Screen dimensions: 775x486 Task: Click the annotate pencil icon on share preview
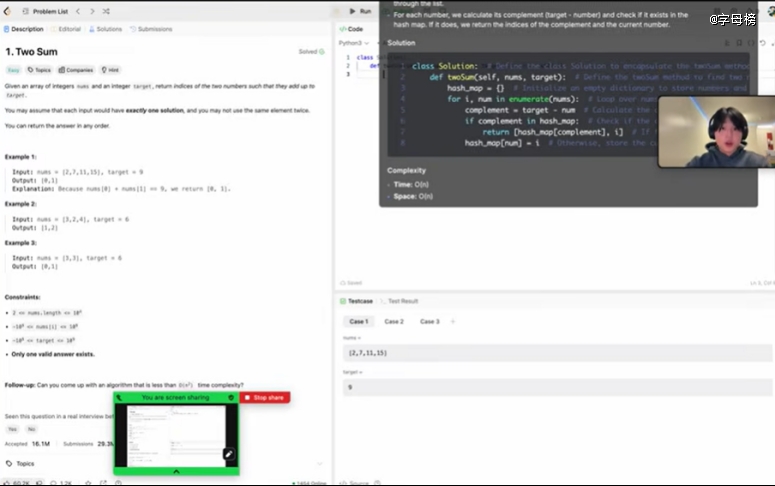click(x=228, y=454)
